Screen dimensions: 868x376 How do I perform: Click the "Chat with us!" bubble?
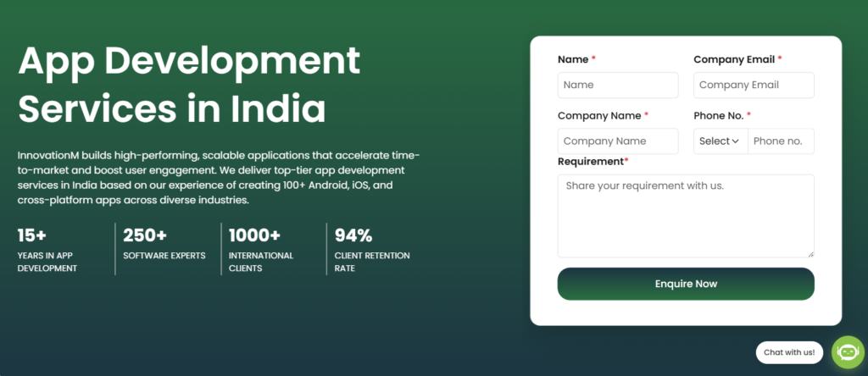tap(789, 352)
